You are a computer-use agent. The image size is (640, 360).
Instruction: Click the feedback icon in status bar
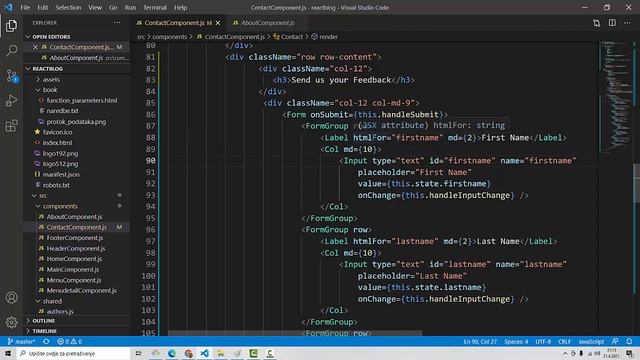pos(615,342)
